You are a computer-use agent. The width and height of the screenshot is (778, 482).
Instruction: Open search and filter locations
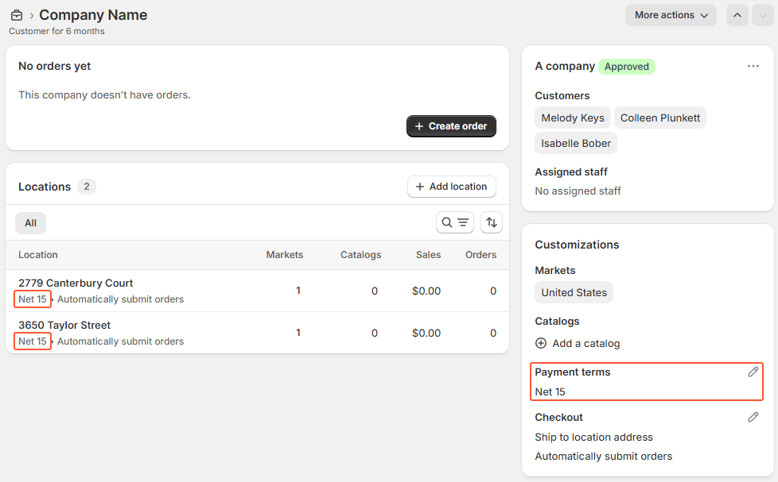tap(455, 223)
